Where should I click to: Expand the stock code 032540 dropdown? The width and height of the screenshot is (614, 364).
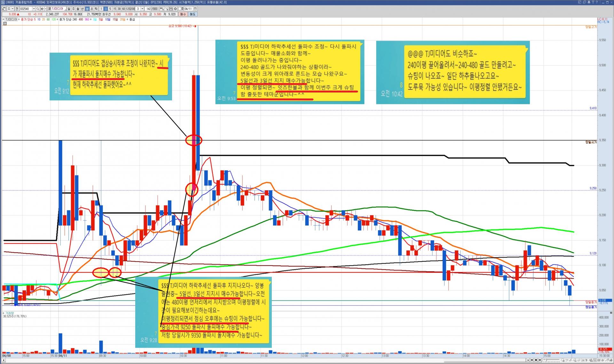34,9
